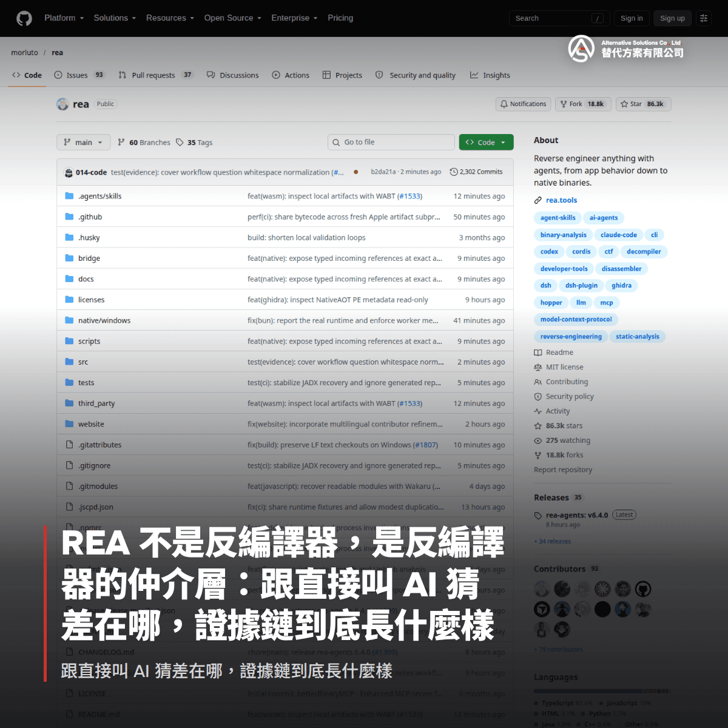The height and width of the screenshot is (728, 728).
Task: Open the main branch selector
Action: [x=84, y=143]
